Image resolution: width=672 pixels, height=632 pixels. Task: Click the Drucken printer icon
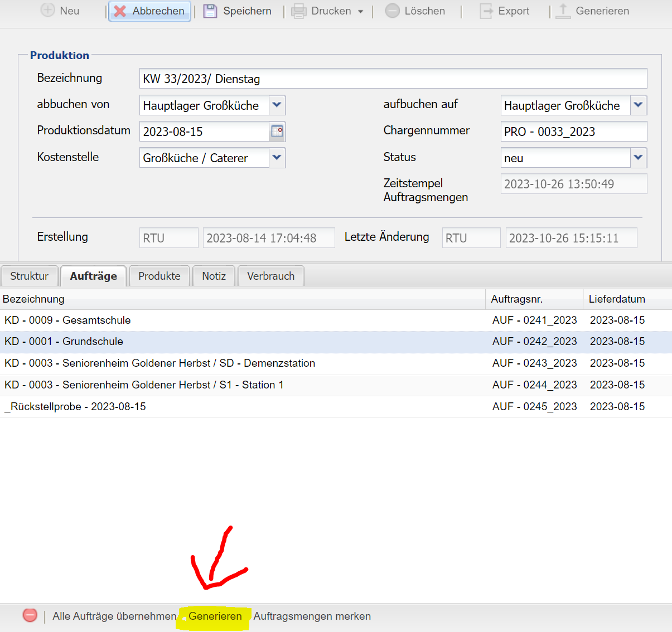point(299,11)
